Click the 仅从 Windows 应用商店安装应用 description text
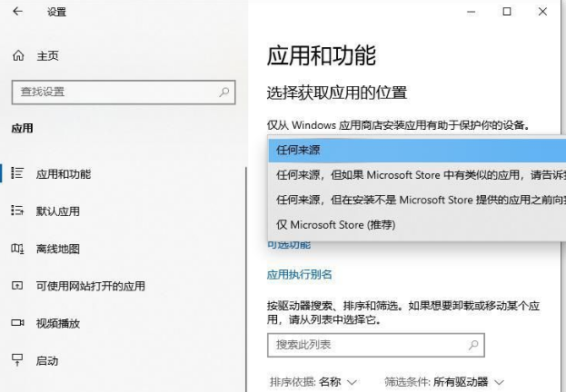 tap(399, 125)
